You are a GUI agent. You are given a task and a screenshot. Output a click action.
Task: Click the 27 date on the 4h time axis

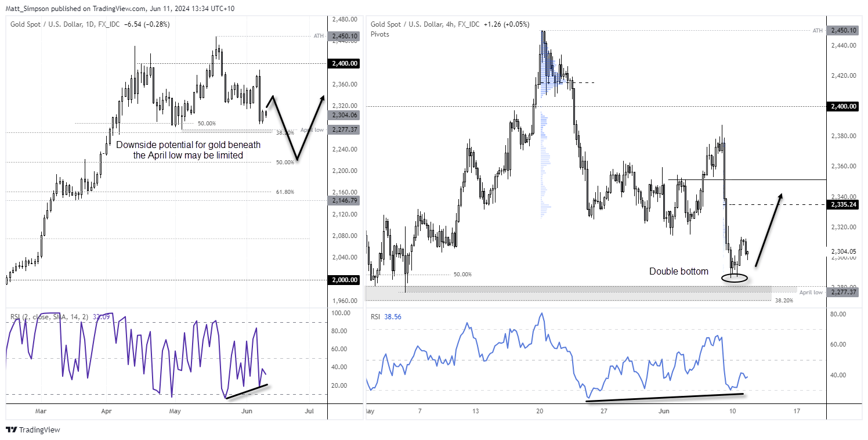604,411
